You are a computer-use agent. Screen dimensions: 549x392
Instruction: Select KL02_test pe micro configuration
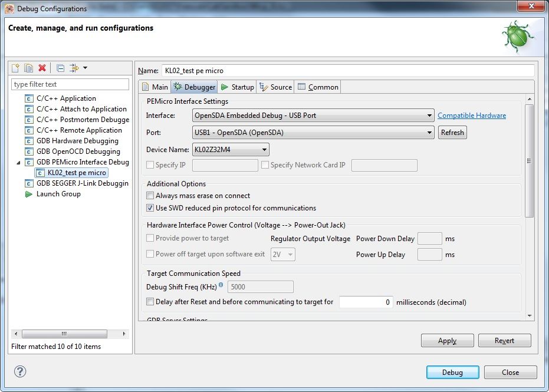point(71,173)
